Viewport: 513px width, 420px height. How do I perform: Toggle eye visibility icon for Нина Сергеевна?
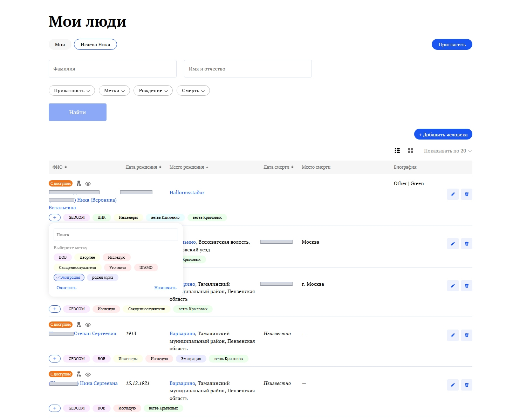pos(88,374)
